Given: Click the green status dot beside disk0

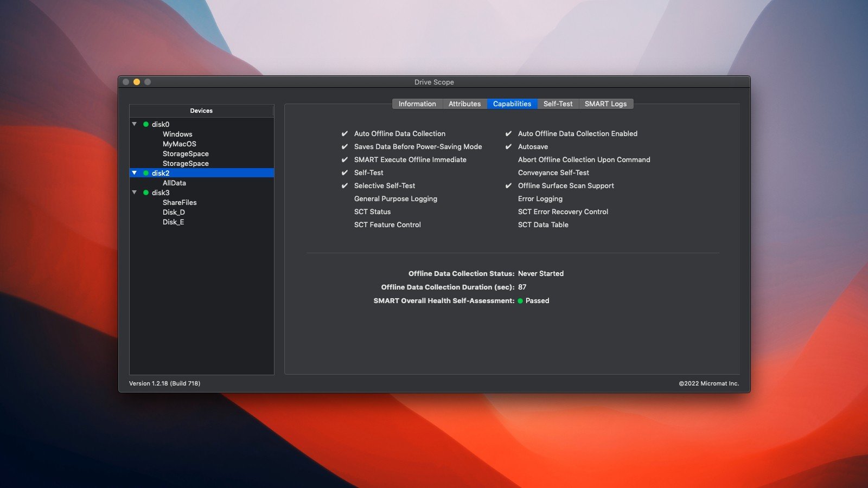Looking at the screenshot, I should coord(146,124).
